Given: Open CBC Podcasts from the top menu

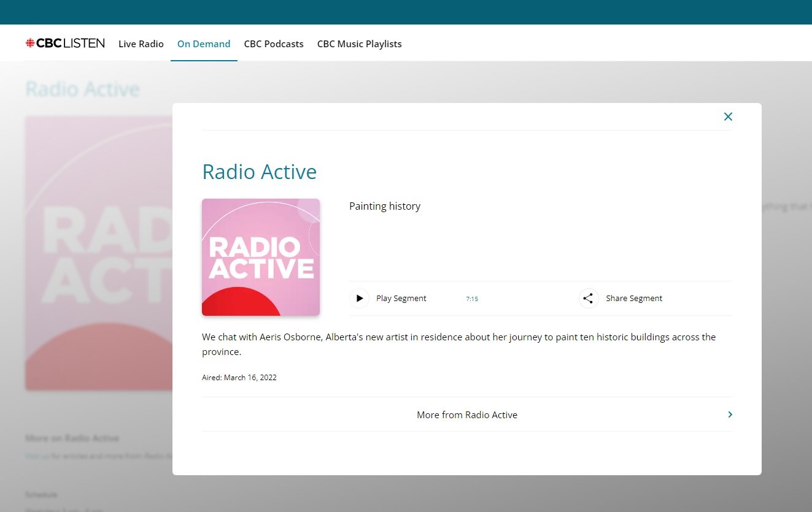Looking at the screenshot, I should (x=274, y=44).
